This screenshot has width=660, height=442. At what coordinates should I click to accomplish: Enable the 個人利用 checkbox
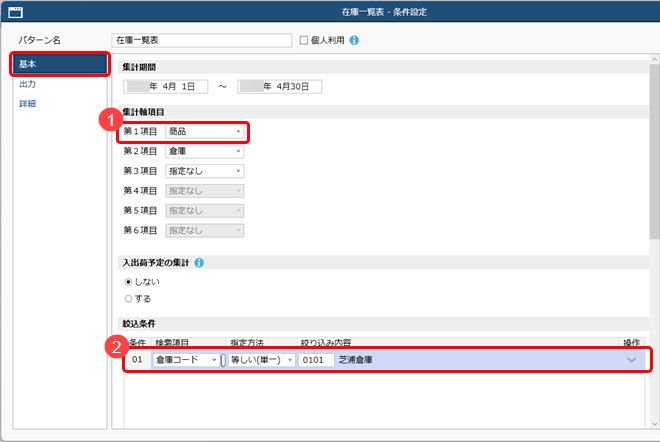coord(303,40)
